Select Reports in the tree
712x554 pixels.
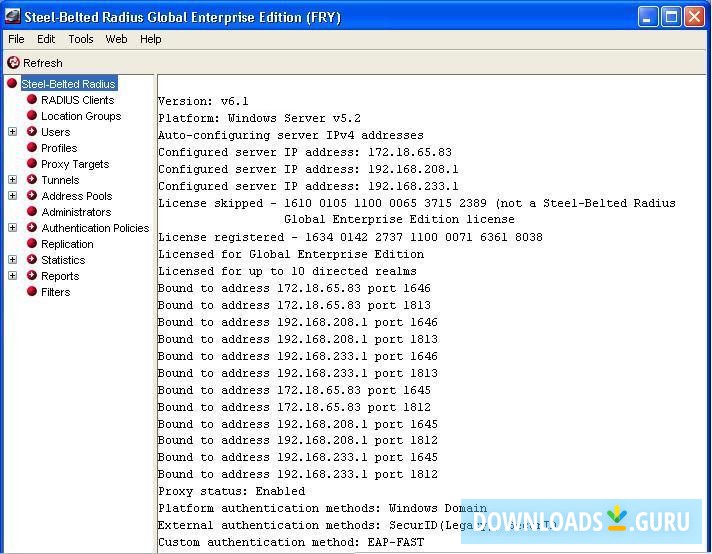point(60,276)
